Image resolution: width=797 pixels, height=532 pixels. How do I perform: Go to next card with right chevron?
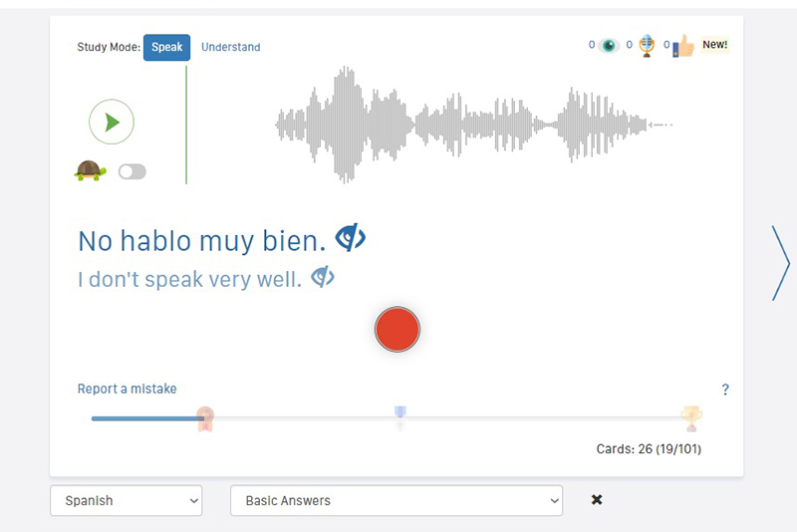(x=780, y=263)
